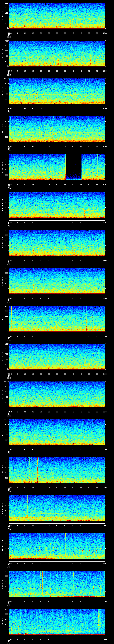Select the spectrogram panel starting at 17:16:00
The width and height of the screenshot is (114, 644).
pyautogui.click(x=57, y=91)
